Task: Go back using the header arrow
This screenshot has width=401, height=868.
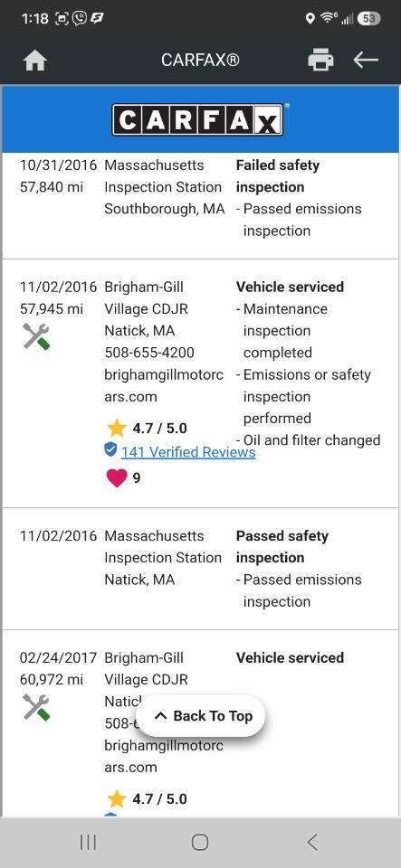Action: point(366,60)
